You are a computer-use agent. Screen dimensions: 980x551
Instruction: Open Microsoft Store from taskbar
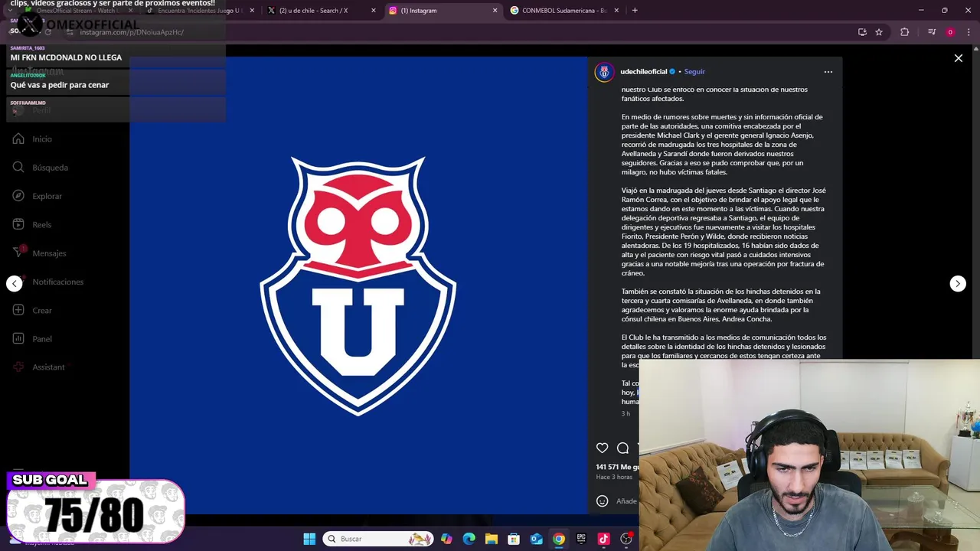514,539
